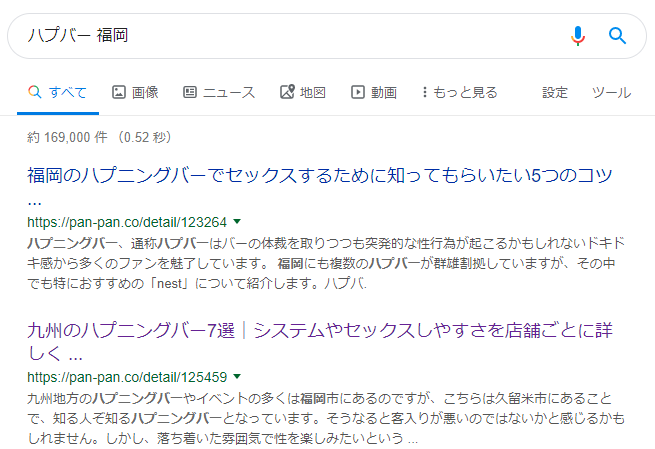Expand the もっと見る (More) menu
The width and height of the screenshot is (655, 449).
(460, 92)
